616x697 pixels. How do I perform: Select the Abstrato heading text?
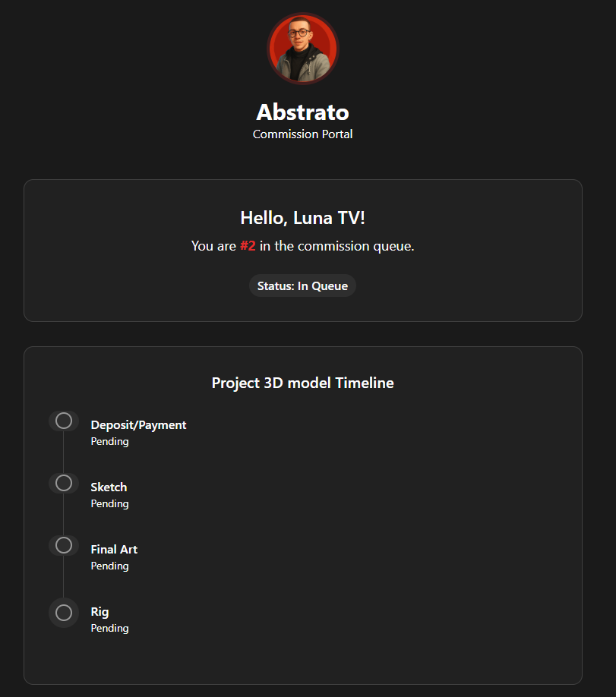click(x=302, y=112)
